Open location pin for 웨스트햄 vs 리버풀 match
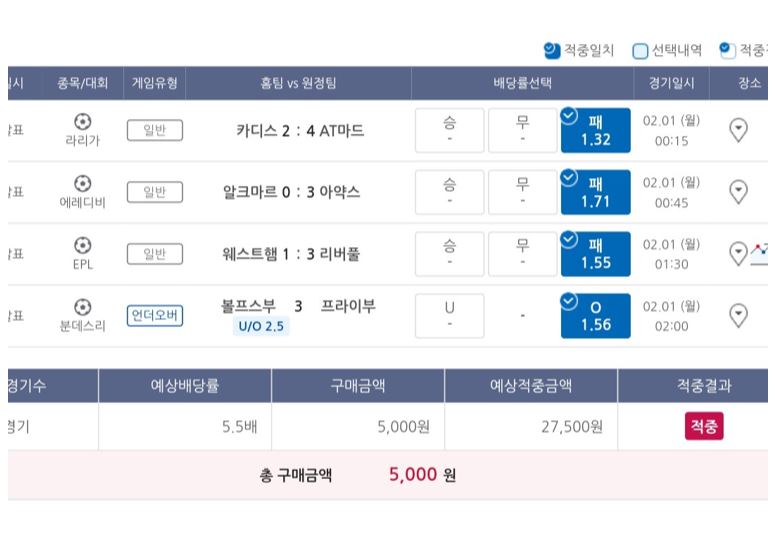The height and width of the screenshot is (541, 775). 738,253
